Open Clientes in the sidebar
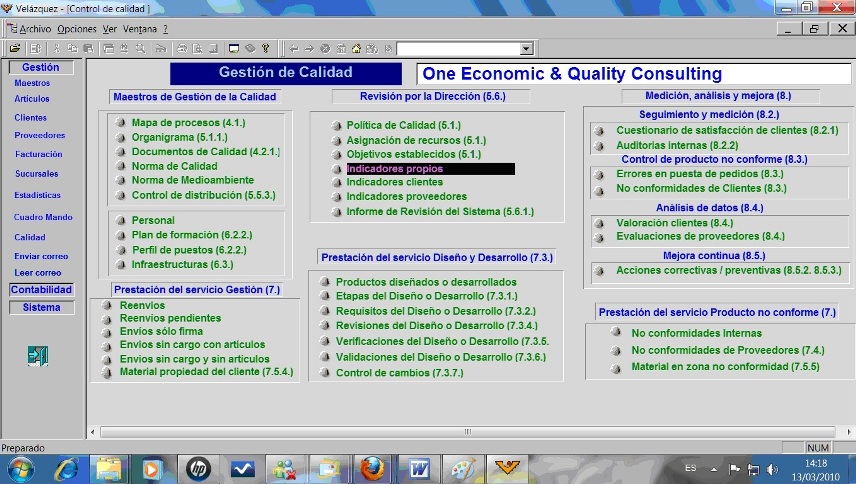 (31, 117)
